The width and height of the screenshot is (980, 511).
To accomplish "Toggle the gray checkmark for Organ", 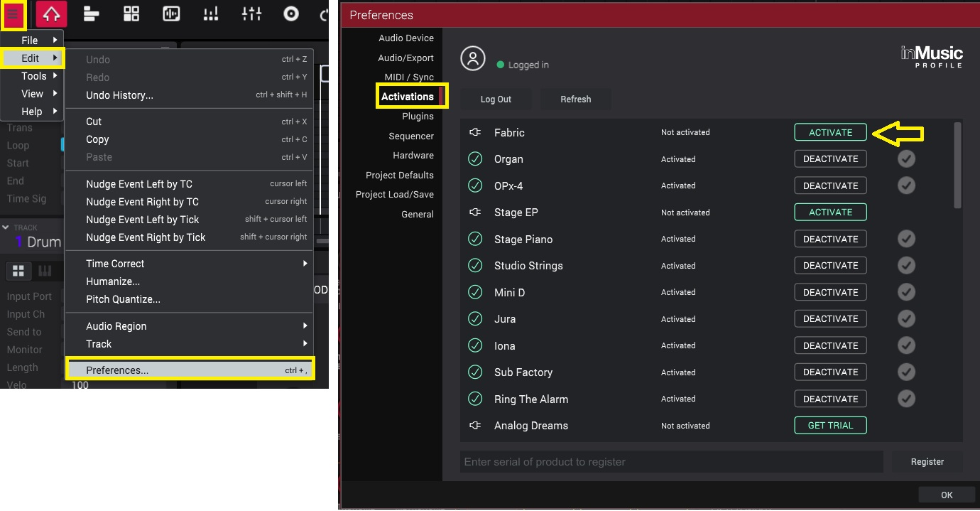I will [x=906, y=159].
